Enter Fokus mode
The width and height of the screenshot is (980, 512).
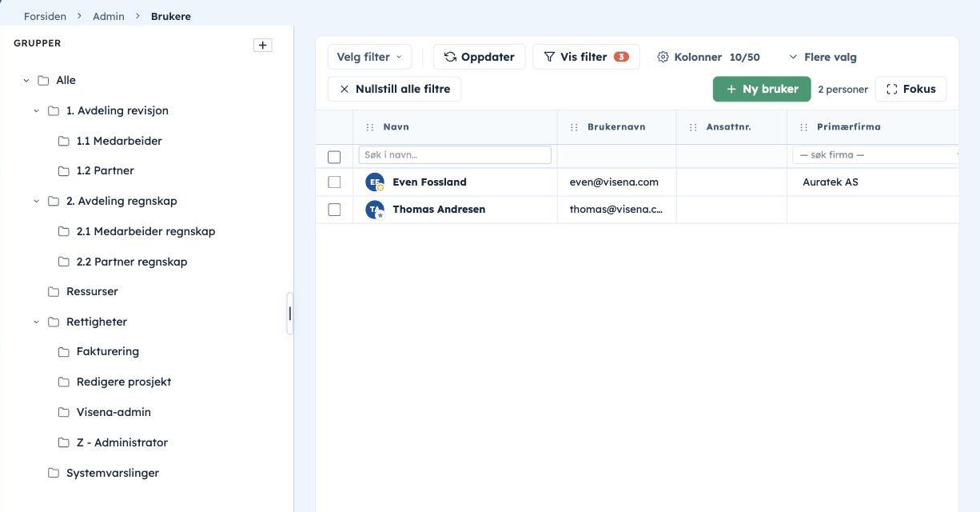coord(911,89)
